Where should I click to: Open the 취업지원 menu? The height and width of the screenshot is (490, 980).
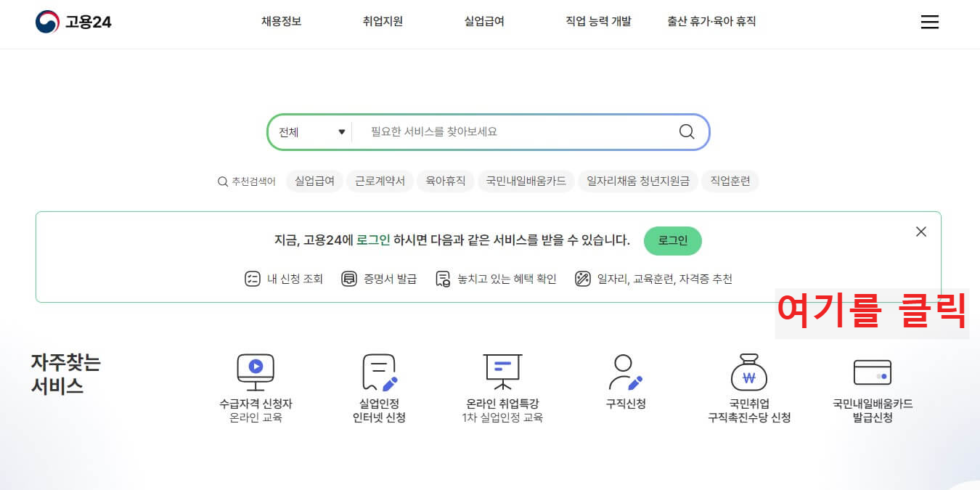(x=383, y=21)
